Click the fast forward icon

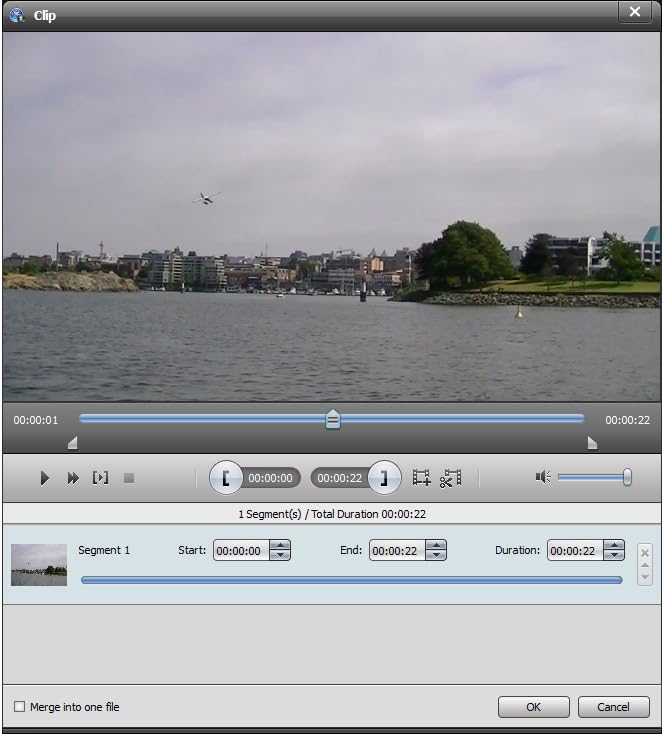point(73,478)
